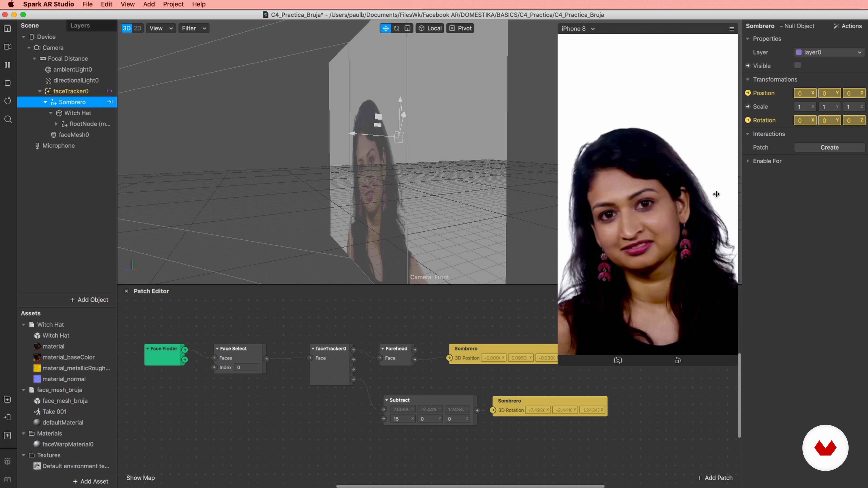
Task: Open the Apple menu
Action: click(11, 4)
